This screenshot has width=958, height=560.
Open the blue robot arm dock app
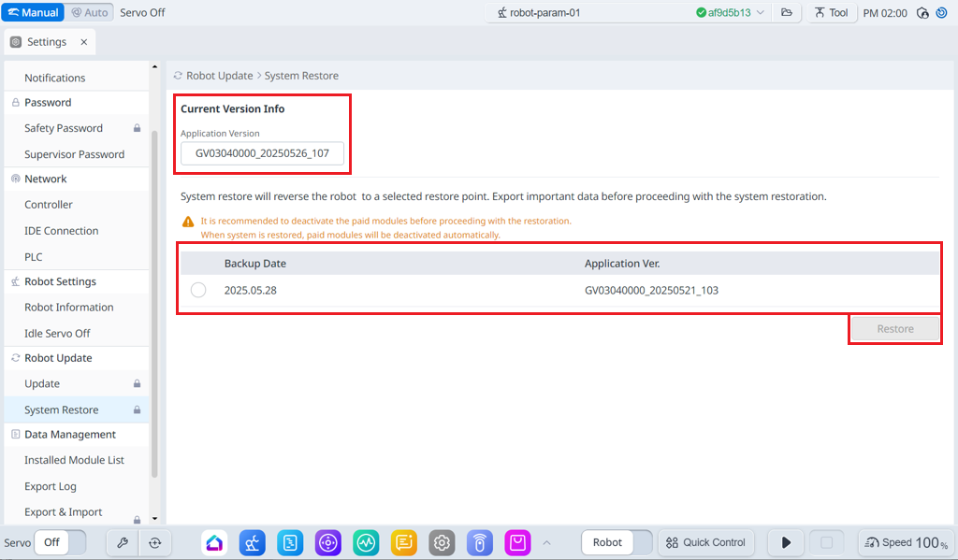(253, 542)
